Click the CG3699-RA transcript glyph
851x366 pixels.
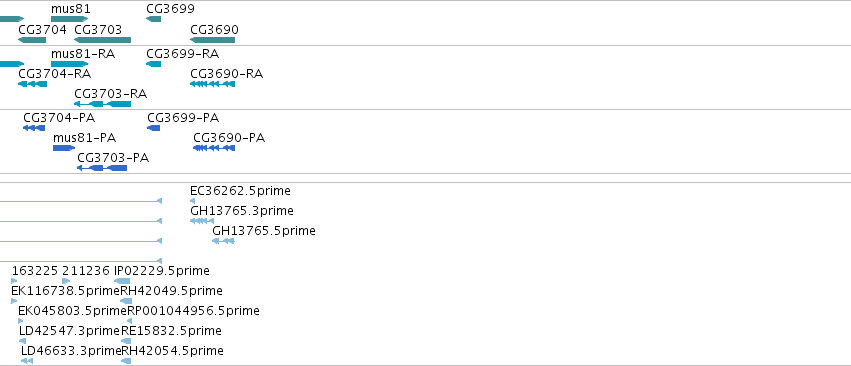pos(154,64)
